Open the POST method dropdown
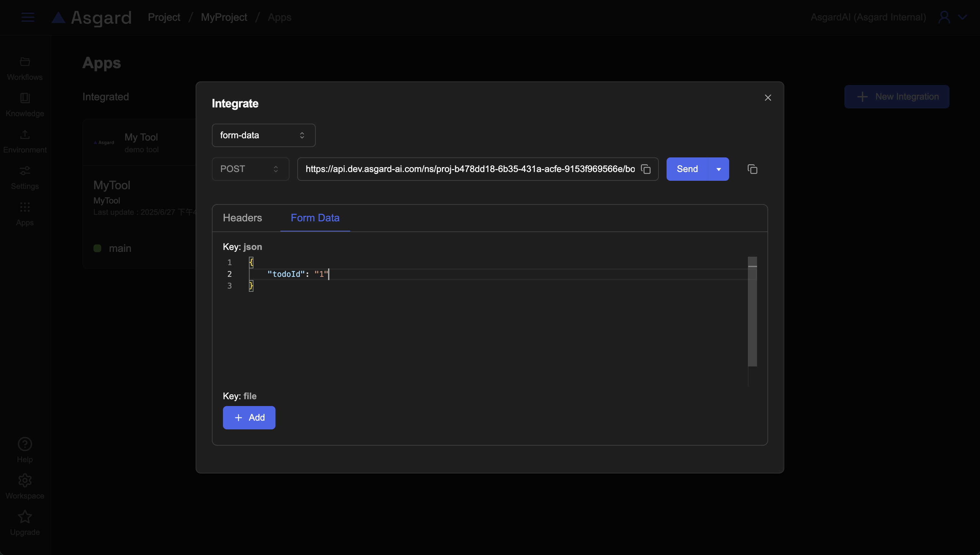The height and width of the screenshot is (555, 980). coord(250,169)
